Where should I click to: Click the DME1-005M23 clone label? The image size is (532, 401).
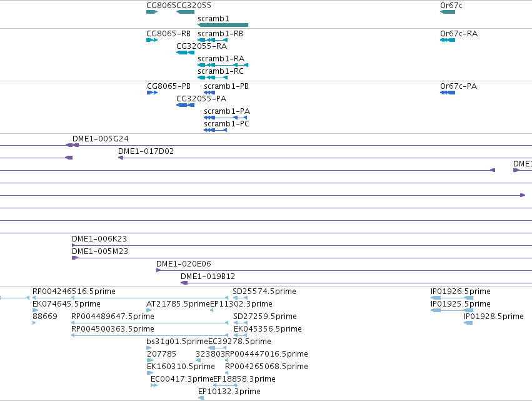[100, 251]
